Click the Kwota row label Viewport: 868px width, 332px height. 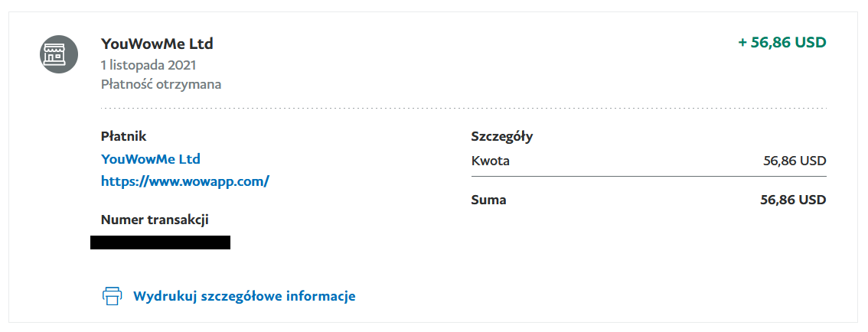click(491, 161)
